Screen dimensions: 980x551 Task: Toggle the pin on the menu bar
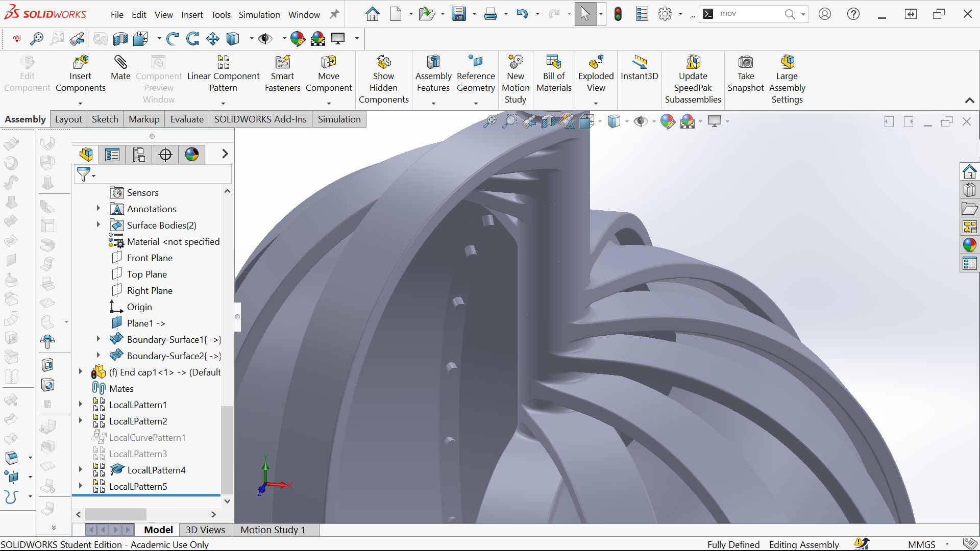click(334, 14)
